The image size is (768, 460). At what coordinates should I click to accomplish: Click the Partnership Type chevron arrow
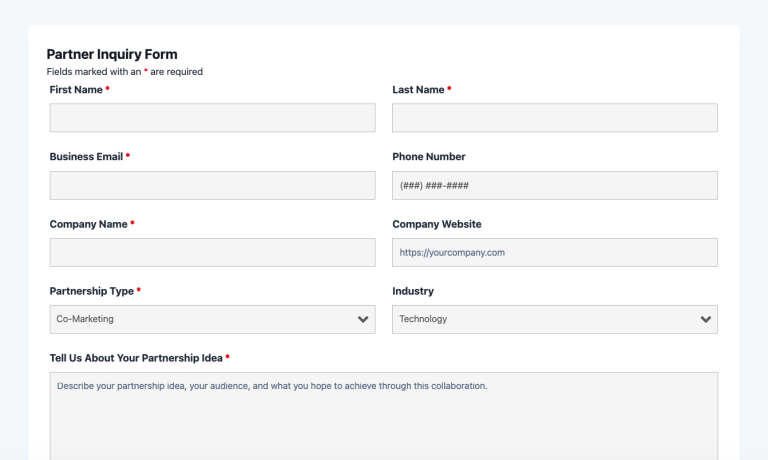363,319
